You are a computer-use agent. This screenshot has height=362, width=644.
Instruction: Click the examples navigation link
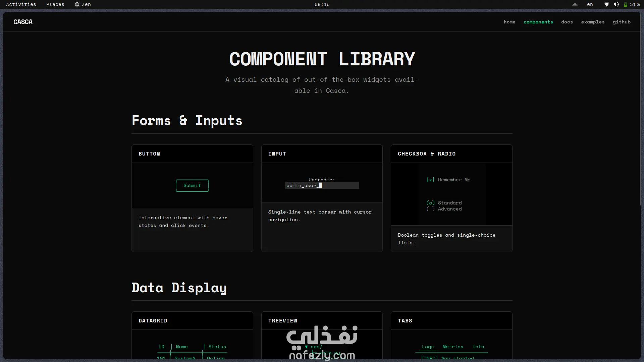593,22
